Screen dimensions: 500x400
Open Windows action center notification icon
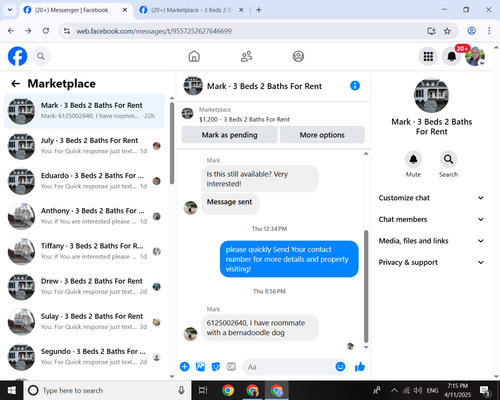485,390
